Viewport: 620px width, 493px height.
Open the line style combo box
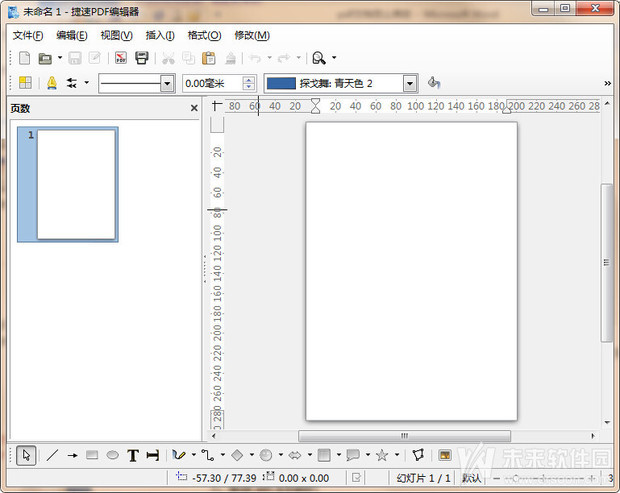click(137, 83)
